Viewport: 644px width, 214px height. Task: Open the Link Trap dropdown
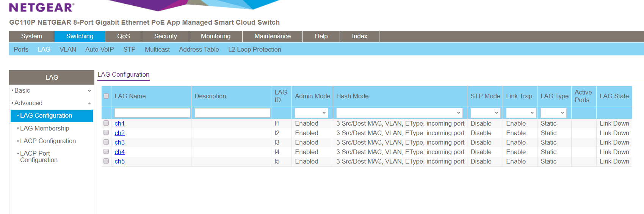coord(520,113)
